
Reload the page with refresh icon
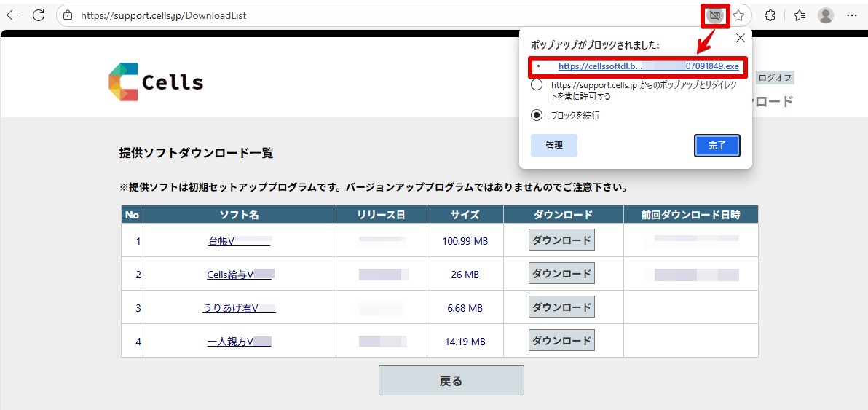(39, 15)
